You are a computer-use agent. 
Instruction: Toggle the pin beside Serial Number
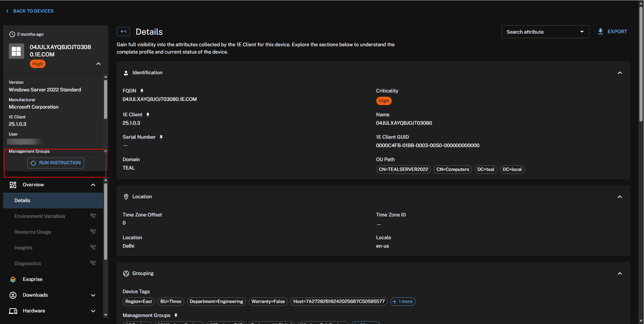click(161, 137)
